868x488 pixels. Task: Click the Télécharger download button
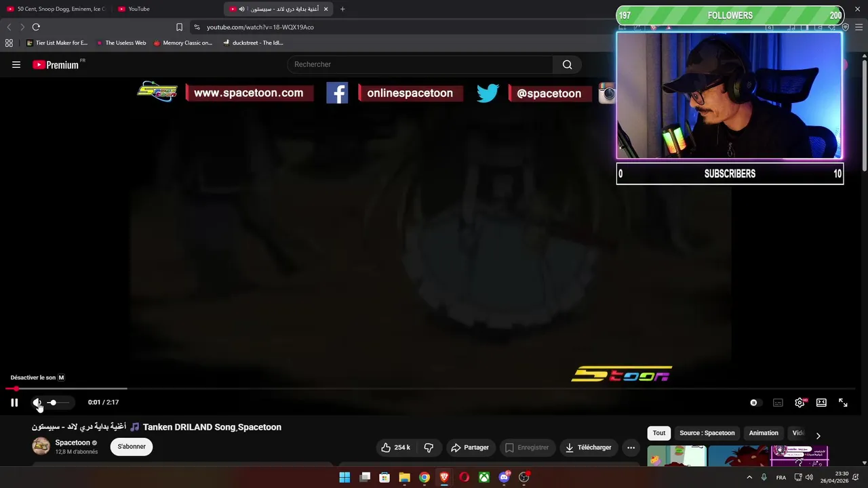point(588,447)
